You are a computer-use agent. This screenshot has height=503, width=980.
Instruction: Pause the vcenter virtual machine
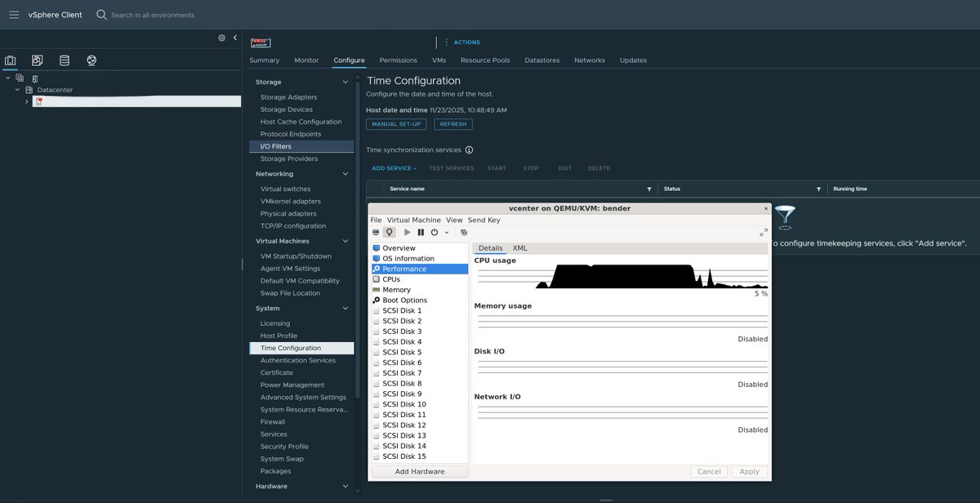coord(421,233)
